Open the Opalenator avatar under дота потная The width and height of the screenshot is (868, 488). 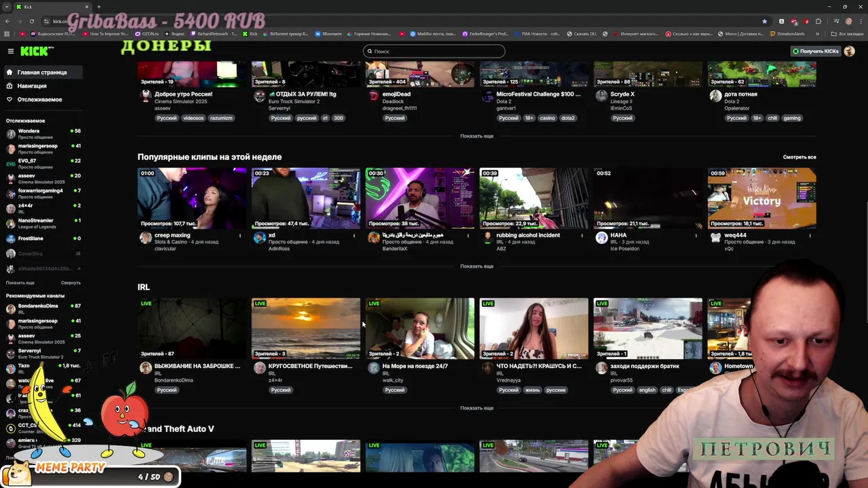715,97
